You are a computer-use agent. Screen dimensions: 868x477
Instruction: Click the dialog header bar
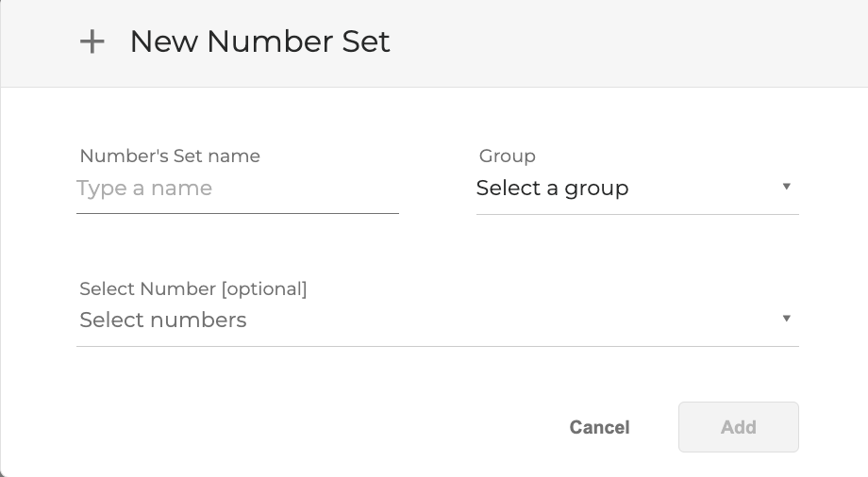tap(623, 42)
